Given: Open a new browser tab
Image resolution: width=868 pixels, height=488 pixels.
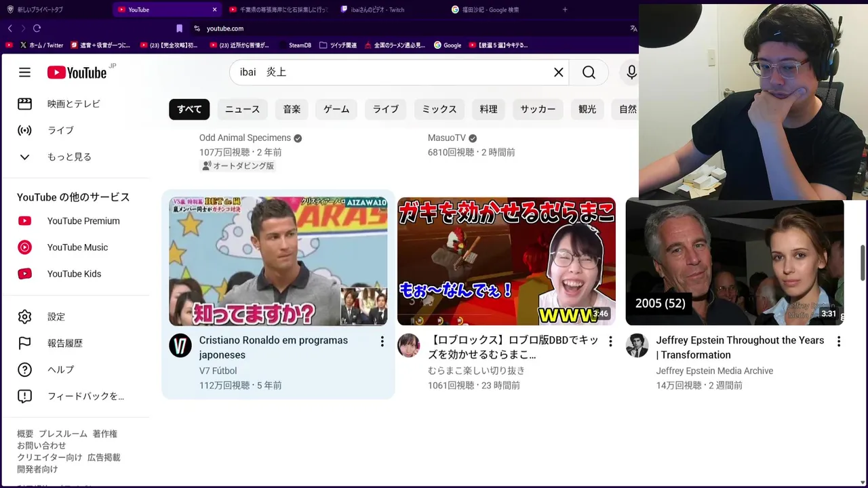Looking at the screenshot, I should tap(565, 9).
